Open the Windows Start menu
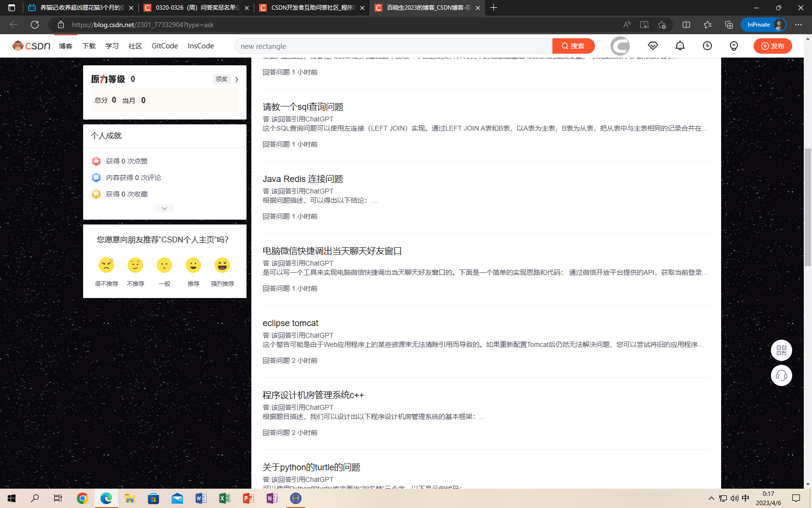The image size is (812, 508). (12, 498)
